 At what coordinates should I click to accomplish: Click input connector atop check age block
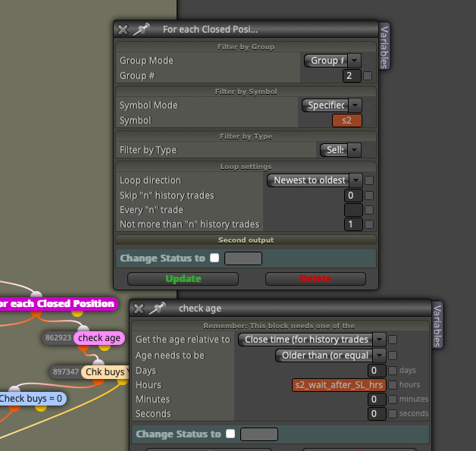(83, 328)
